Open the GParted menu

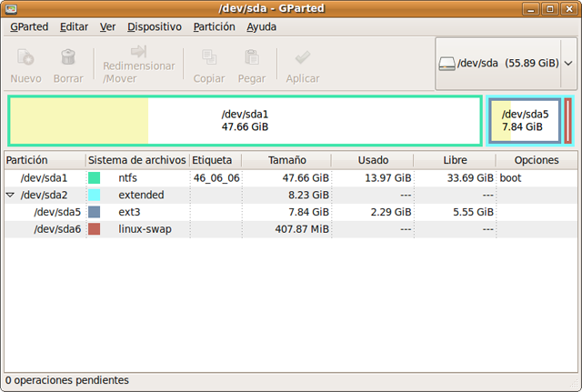coord(29,26)
